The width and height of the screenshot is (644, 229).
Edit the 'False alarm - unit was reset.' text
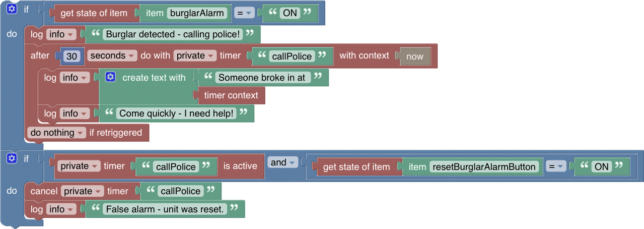165,209
